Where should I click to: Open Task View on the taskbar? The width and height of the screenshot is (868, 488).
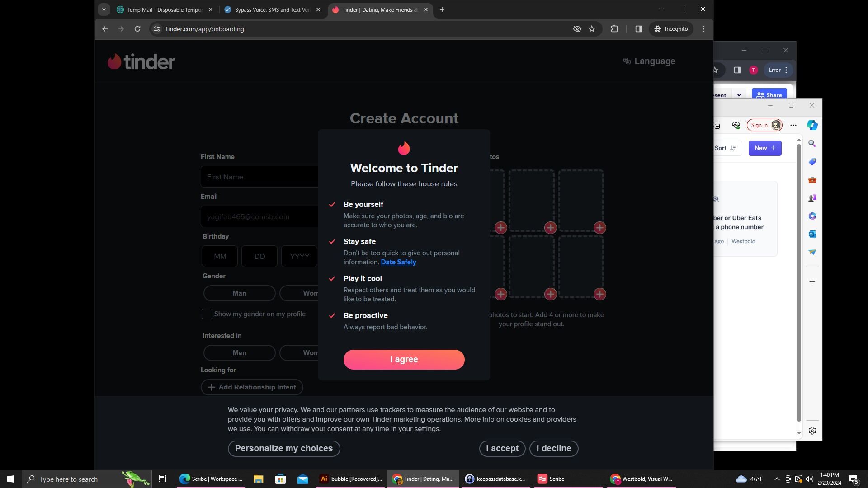[163, 479]
